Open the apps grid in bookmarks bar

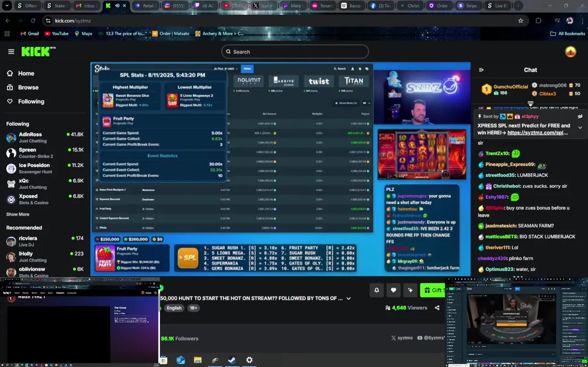tap(7, 34)
